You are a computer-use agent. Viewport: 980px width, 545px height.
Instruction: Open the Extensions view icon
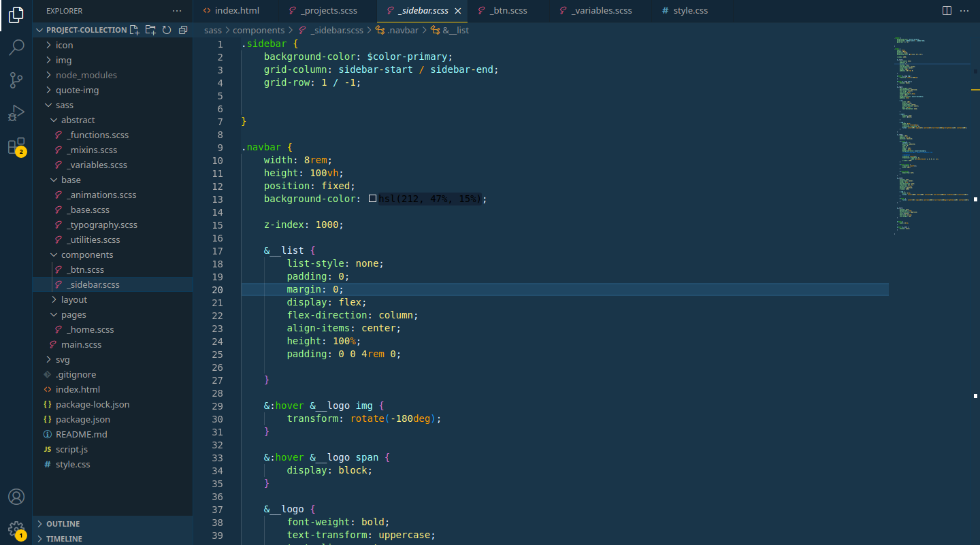pyautogui.click(x=16, y=146)
